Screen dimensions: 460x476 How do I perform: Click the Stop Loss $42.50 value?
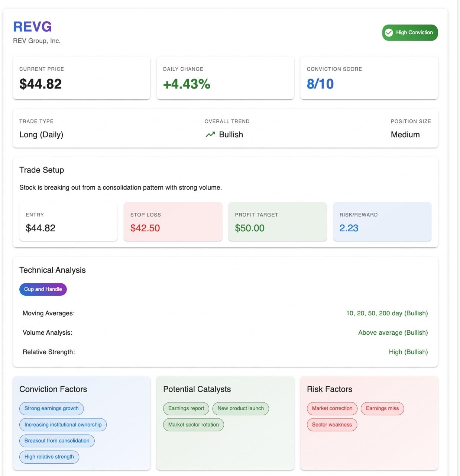(145, 228)
